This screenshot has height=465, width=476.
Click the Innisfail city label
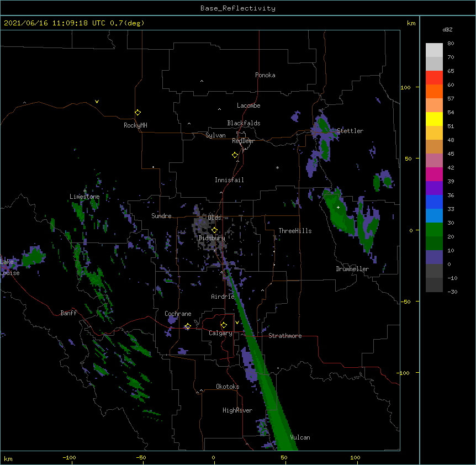[229, 180]
